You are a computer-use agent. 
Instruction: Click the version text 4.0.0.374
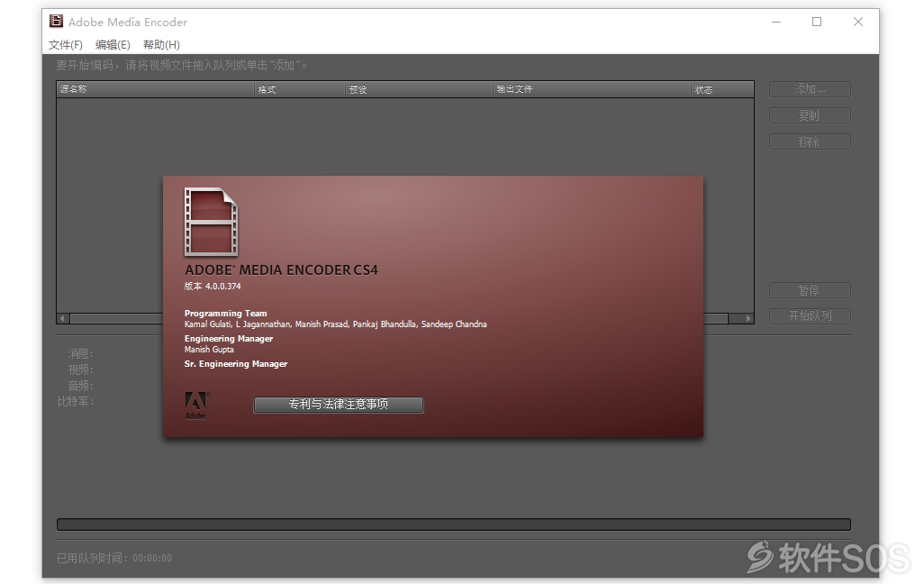(222, 286)
